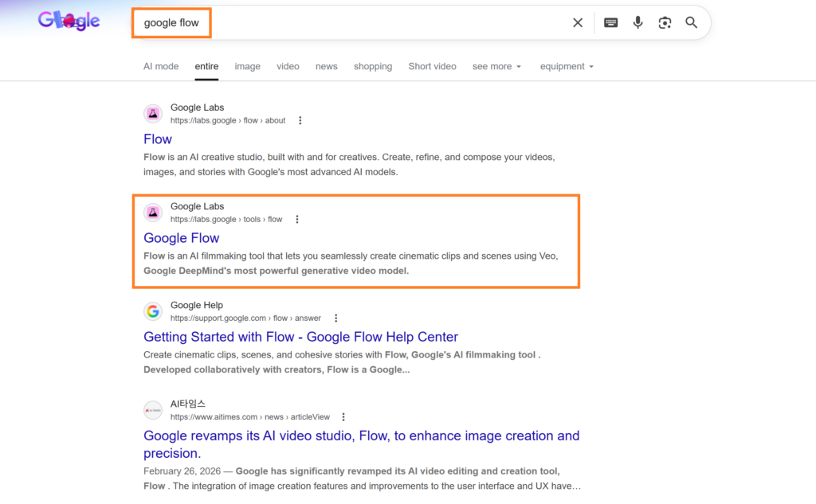Click the Google Labs favicon of the tools flow result
816x504 pixels.
click(x=153, y=213)
